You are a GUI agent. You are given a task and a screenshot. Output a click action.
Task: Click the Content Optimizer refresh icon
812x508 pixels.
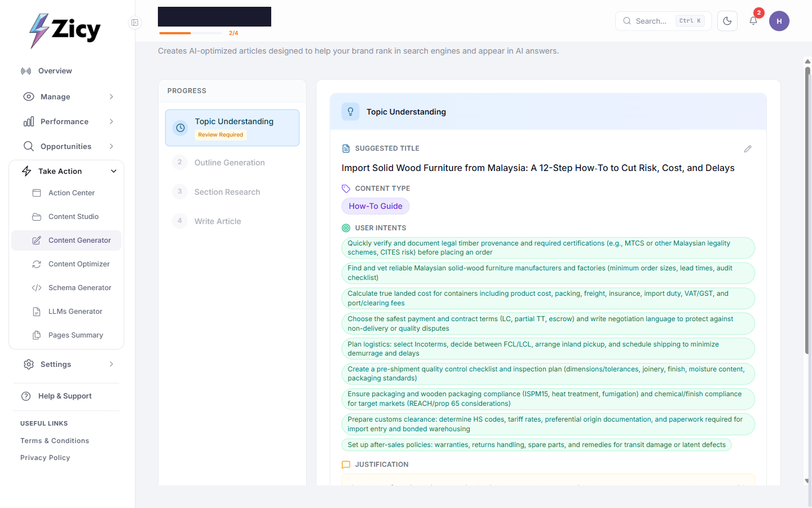tap(37, 264)
